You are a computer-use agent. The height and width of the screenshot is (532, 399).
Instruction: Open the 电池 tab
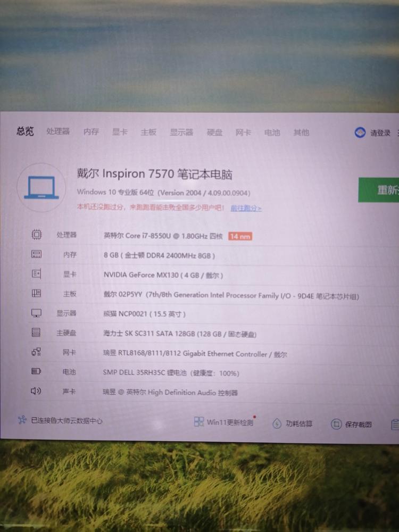[272, 132]
